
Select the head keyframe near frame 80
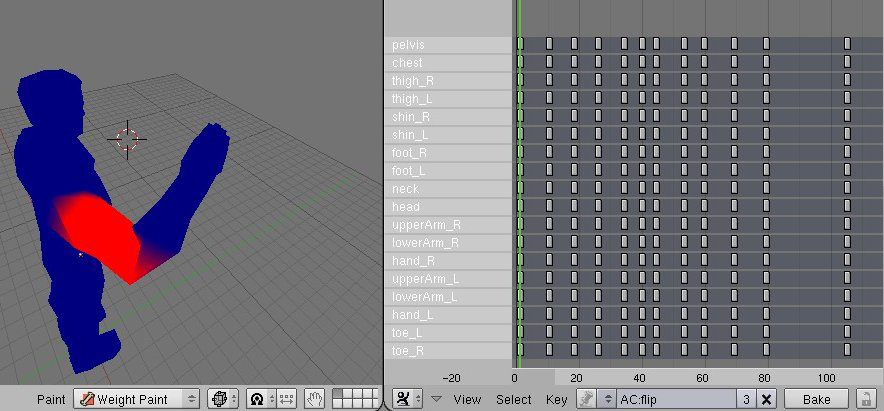766,206
